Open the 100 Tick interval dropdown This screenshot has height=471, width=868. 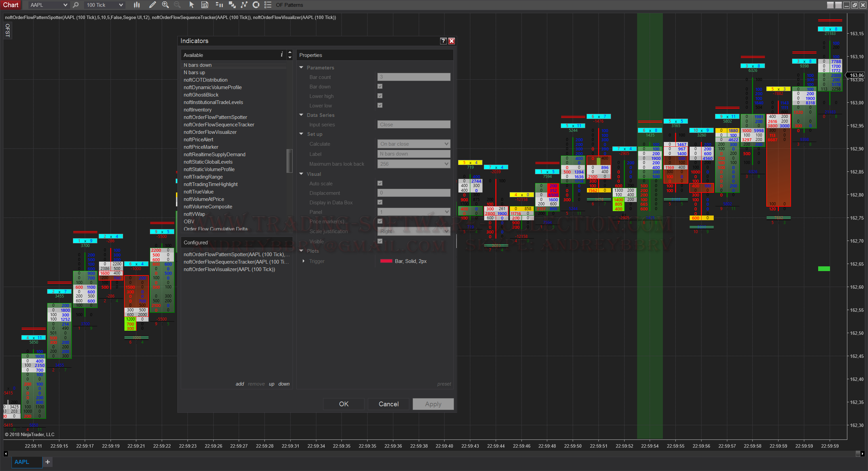(x=104, y=5)
